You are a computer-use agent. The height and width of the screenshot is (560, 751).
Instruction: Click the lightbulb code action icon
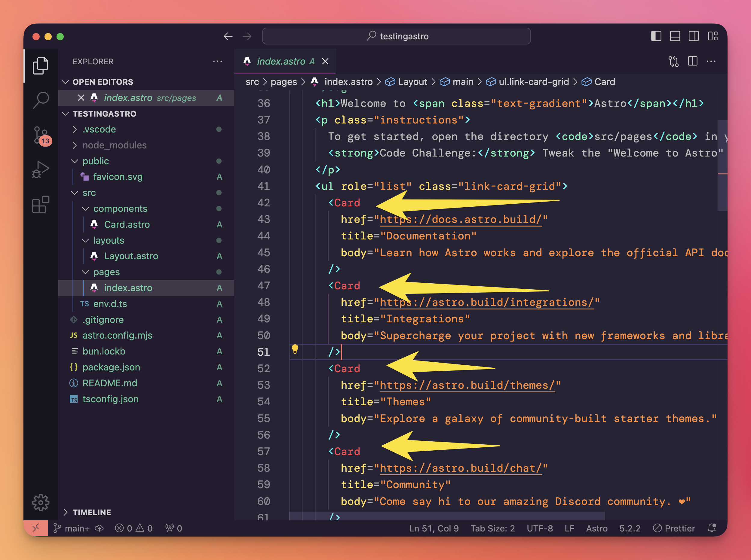click(295, 349)
